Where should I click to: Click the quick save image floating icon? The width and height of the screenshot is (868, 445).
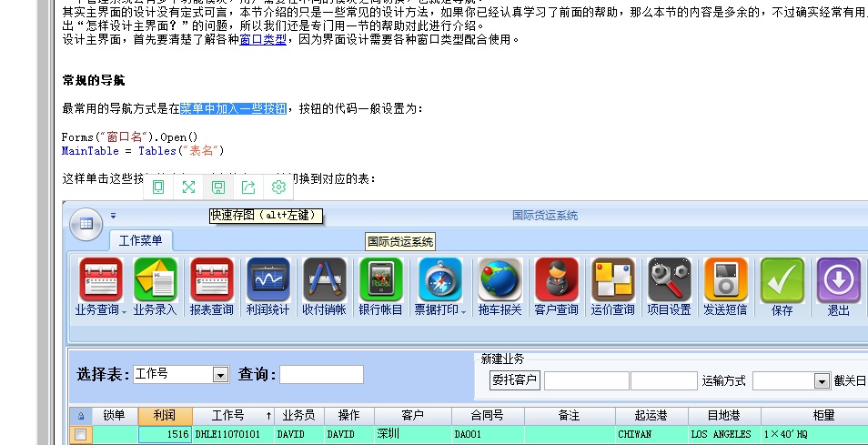coord(218,187)
